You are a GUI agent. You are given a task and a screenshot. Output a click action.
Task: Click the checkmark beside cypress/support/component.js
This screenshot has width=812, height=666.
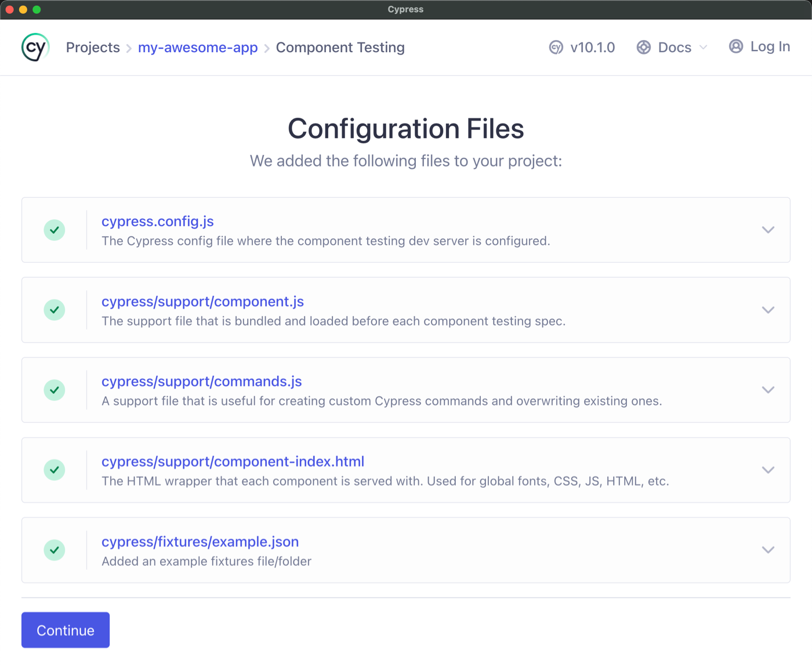click(x=54, y=310)
